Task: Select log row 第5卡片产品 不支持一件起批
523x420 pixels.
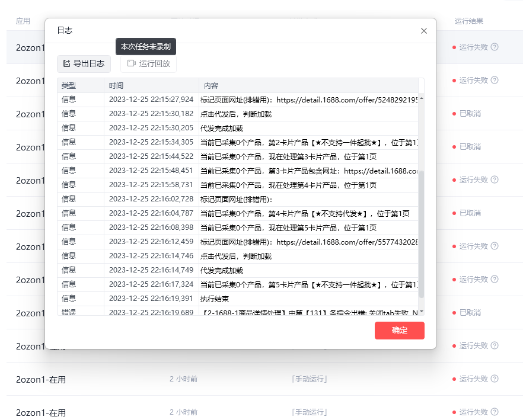Action: (x=238, y=285)
